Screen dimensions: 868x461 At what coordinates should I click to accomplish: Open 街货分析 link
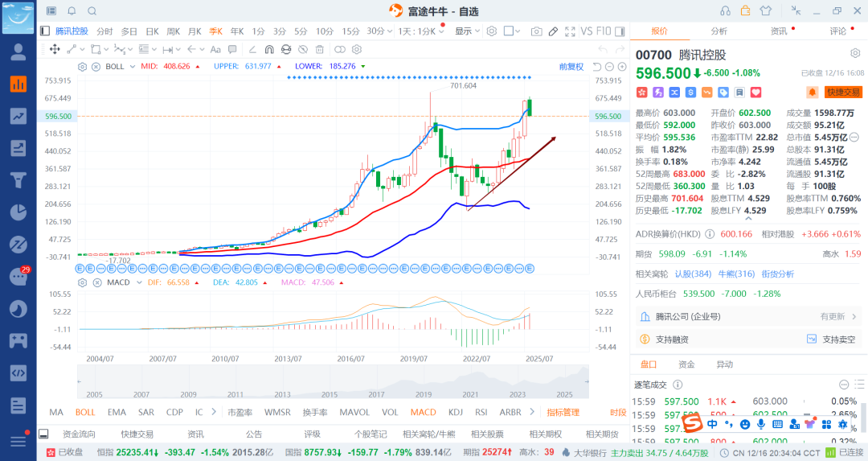tap(777, 274)
